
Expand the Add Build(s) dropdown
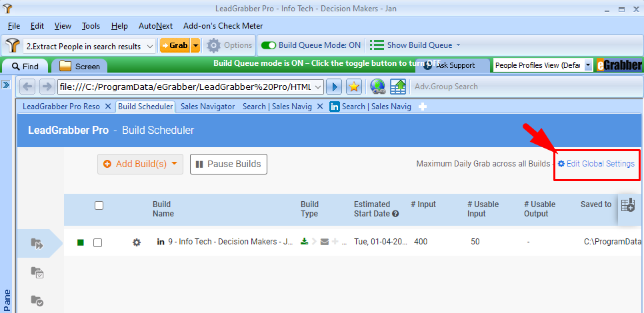tap(174, 164)
